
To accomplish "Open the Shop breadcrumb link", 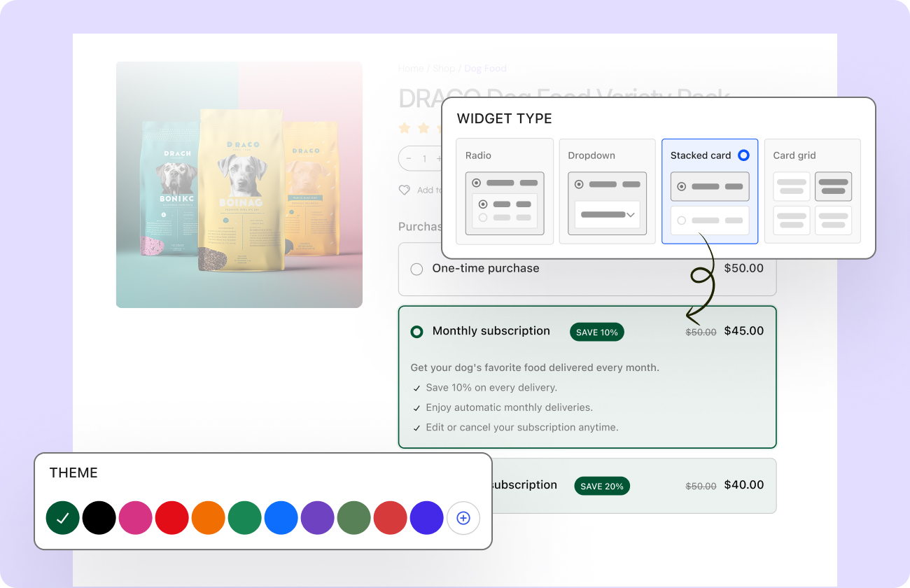I will click(x=444, y=69).
